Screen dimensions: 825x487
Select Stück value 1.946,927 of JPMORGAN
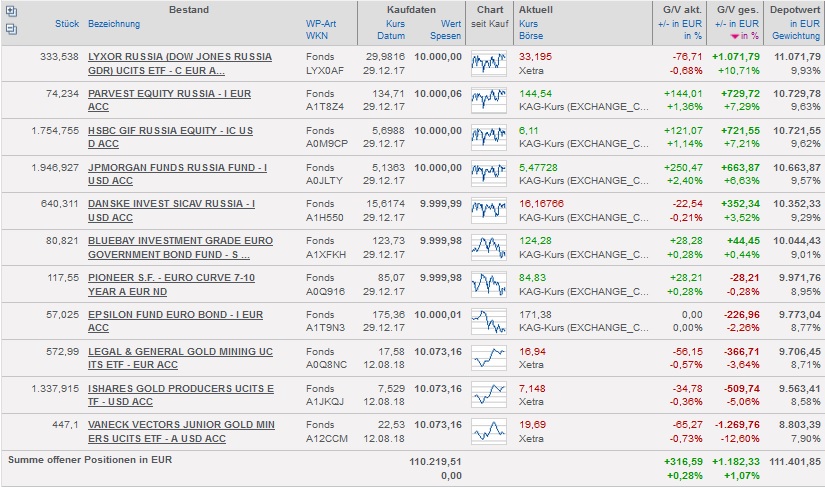(x=55, y=168)
